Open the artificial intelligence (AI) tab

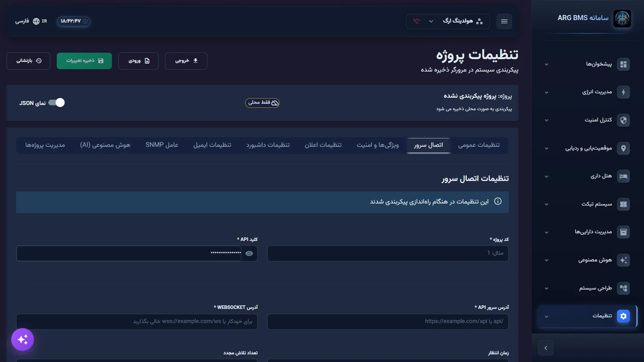(105, 145)
